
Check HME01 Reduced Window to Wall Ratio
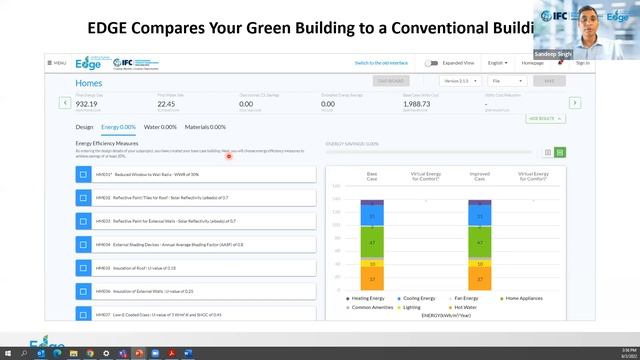point(83,174)
